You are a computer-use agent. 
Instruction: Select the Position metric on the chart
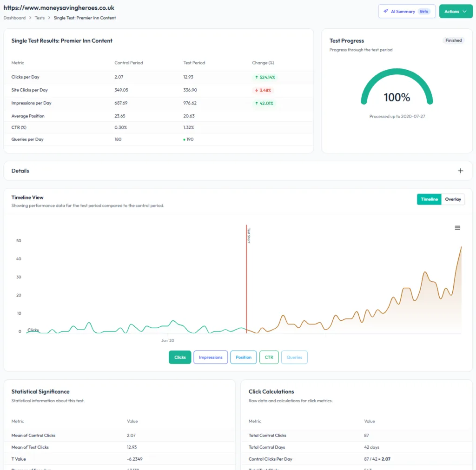(x=243, y=357)
